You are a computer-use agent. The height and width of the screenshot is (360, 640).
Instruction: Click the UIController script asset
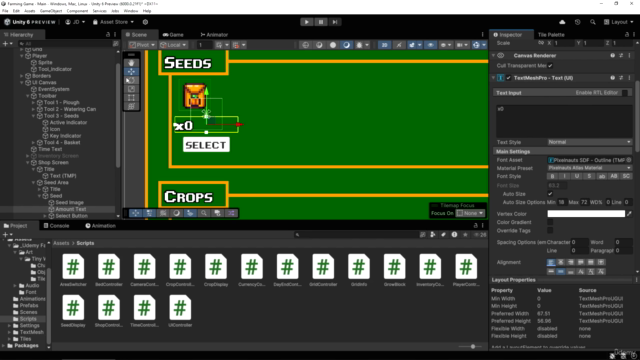(180, 311)
